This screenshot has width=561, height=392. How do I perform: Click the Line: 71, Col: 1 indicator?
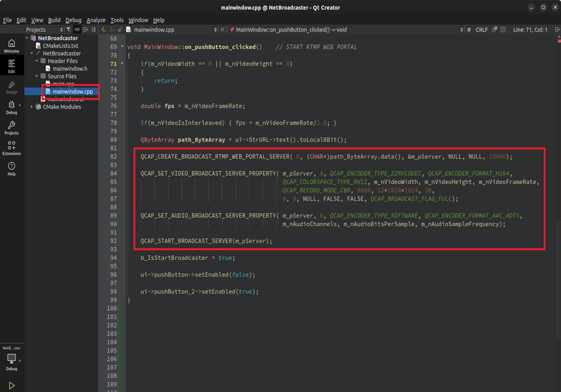530,30
